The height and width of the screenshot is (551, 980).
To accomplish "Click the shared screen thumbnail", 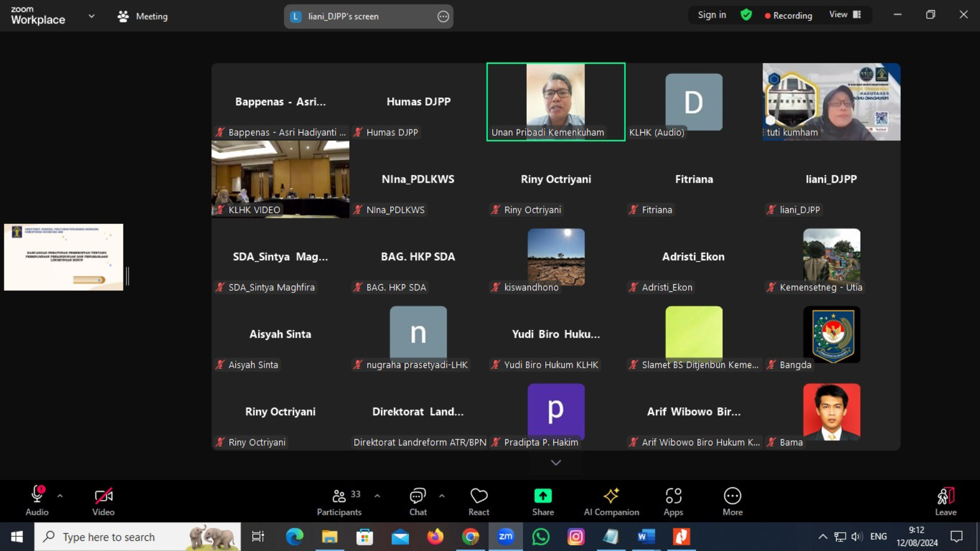I will [64, 257].
